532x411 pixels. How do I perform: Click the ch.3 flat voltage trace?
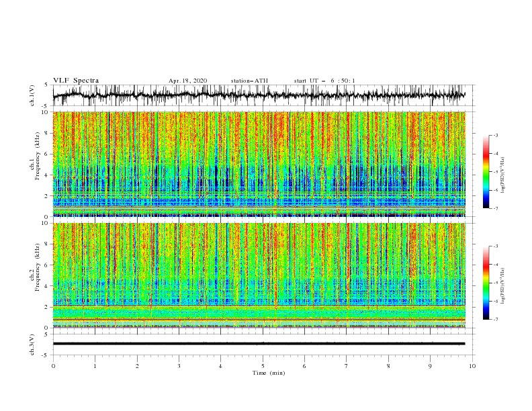pyautogui.click(x=259, y=344)
